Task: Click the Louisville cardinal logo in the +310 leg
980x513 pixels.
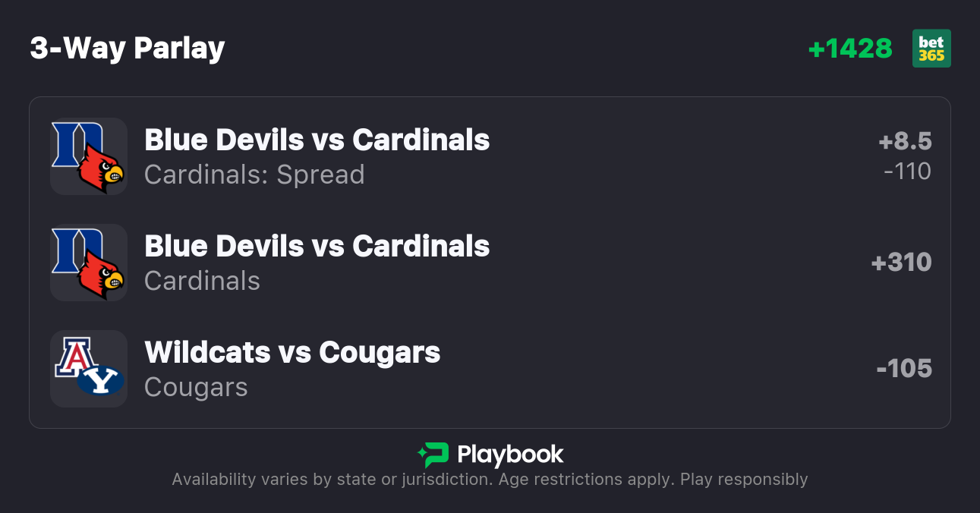Action: (102, 276)
